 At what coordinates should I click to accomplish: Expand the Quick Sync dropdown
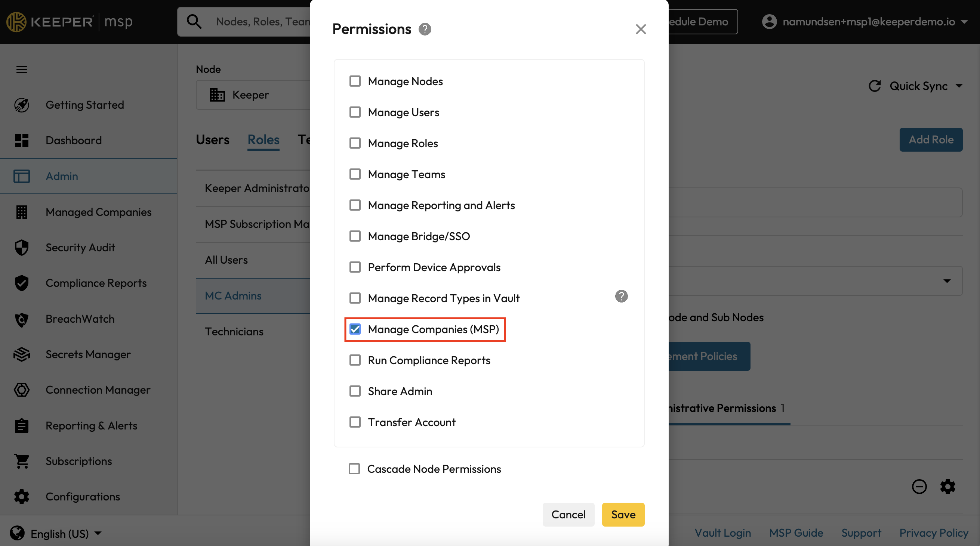959,86
